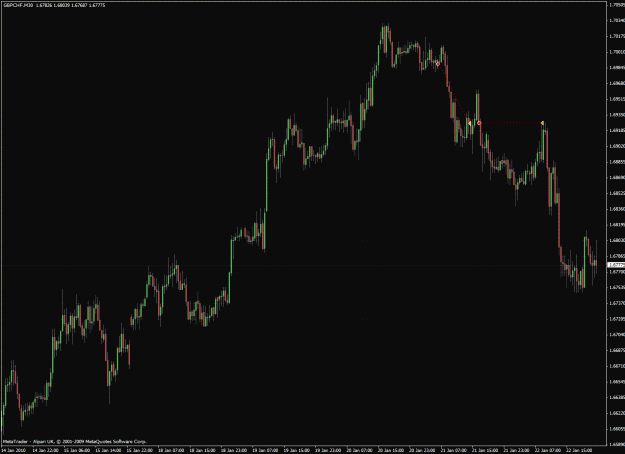This screenshot has height=454, width=625.
Task: Click the 14 Jan 2010 time axis label
Action: coord(14,450)
